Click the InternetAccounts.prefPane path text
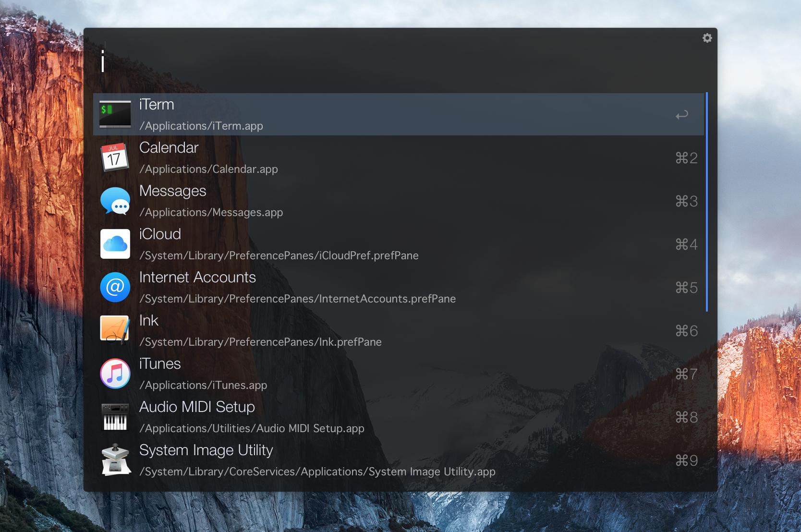The height and width of the screenshot is (532, 801). click(297, 299)
